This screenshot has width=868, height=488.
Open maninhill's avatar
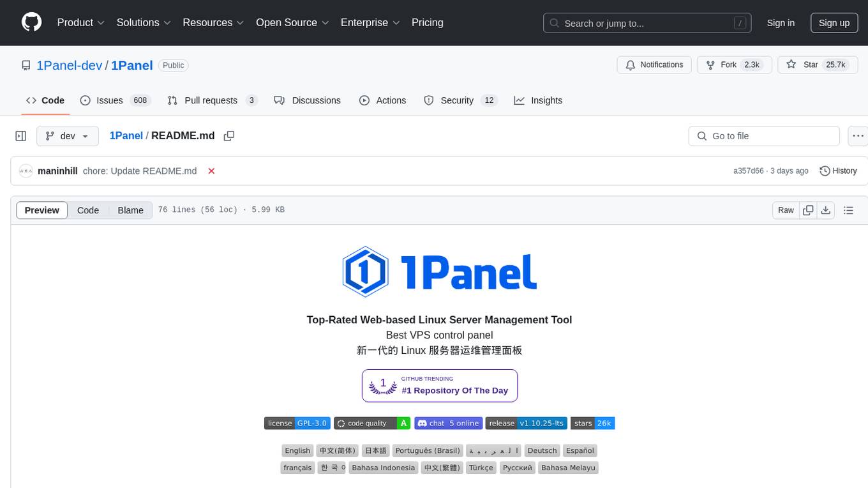[x=26, y=171]
